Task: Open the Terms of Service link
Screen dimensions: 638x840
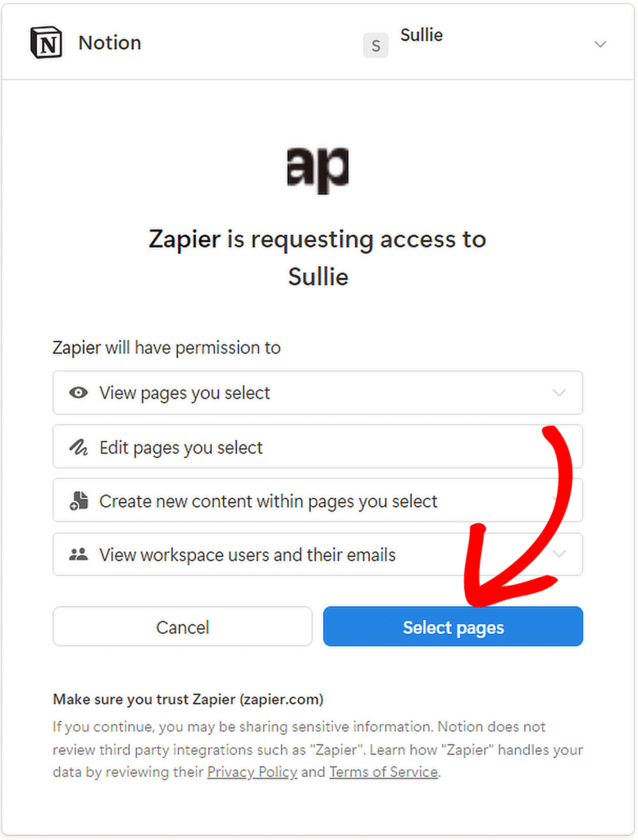Action: tap(383, 772)
